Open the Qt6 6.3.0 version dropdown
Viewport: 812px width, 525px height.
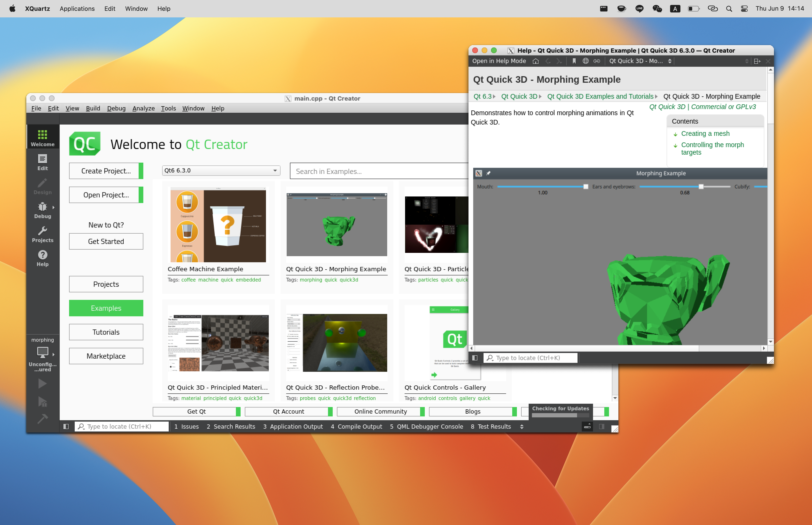(x=221, y=170)
